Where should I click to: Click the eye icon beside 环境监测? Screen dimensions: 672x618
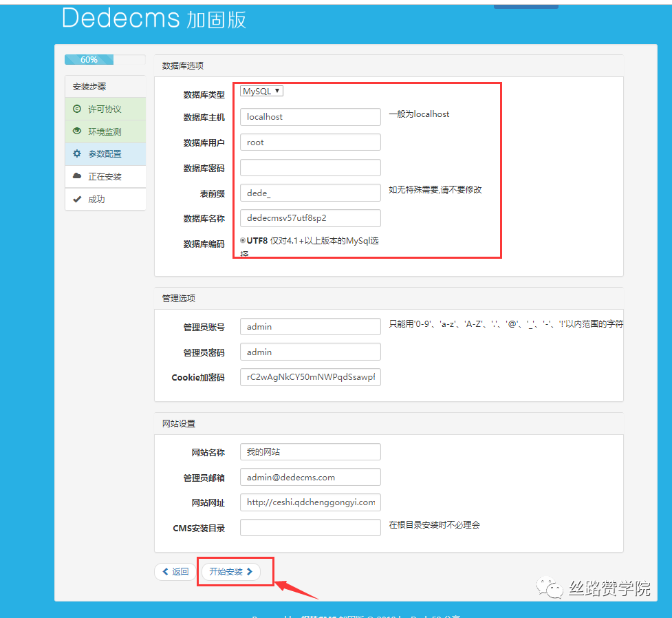(x=77, y=131)
